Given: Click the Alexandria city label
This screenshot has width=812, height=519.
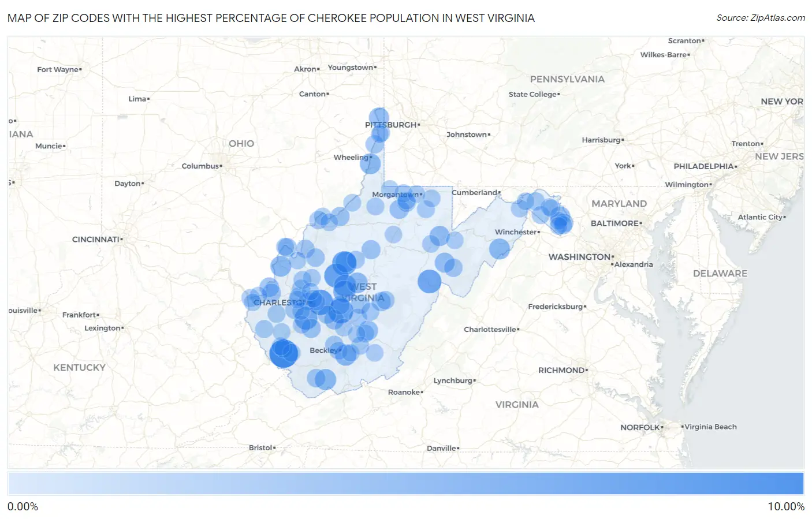Looking at the screenshot, I should pyautogui.click(x=632, y=264).
